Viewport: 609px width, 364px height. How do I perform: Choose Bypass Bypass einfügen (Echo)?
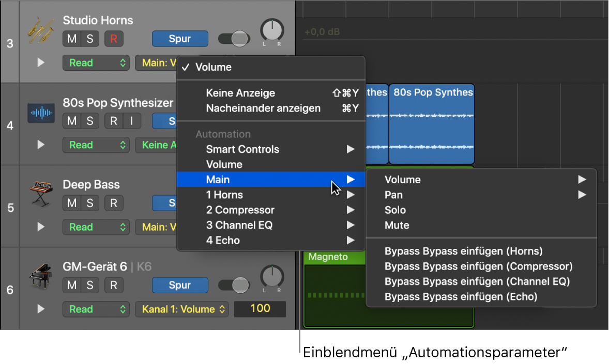[481, 296]
